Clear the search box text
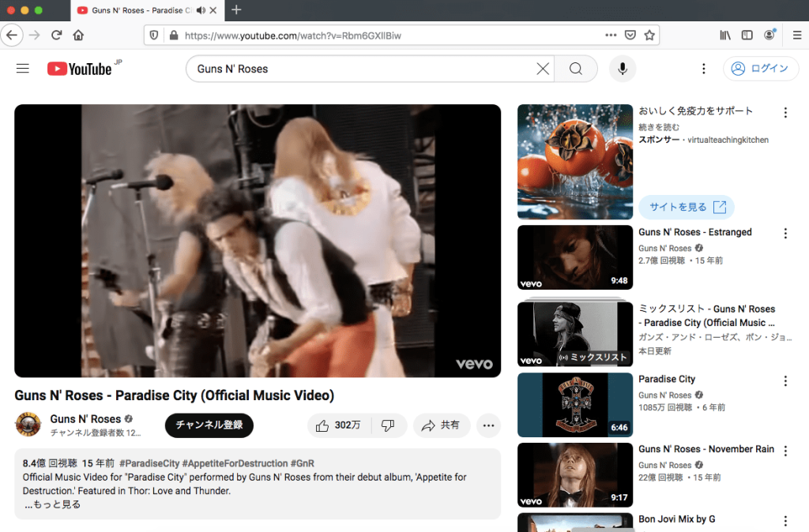 tap(543, 69)
